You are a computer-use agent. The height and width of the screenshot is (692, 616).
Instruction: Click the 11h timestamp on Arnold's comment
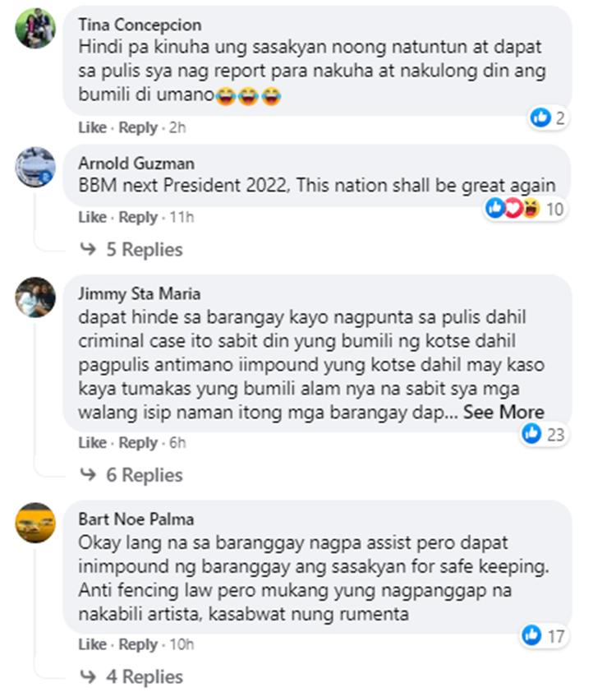point(182,217)
